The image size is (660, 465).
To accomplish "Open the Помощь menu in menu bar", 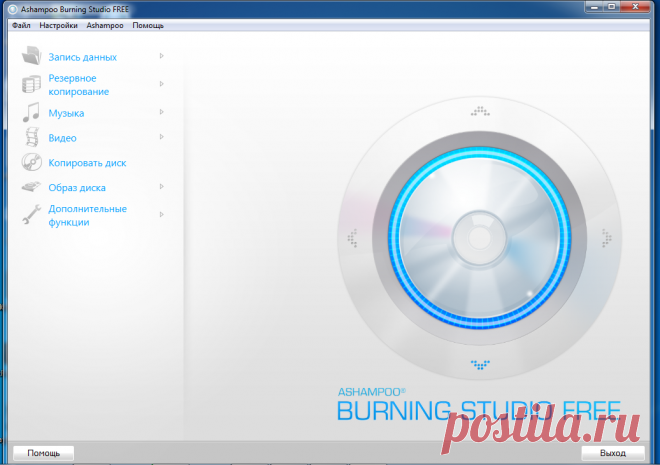I will pyautogui.click(x=148, y=25).
